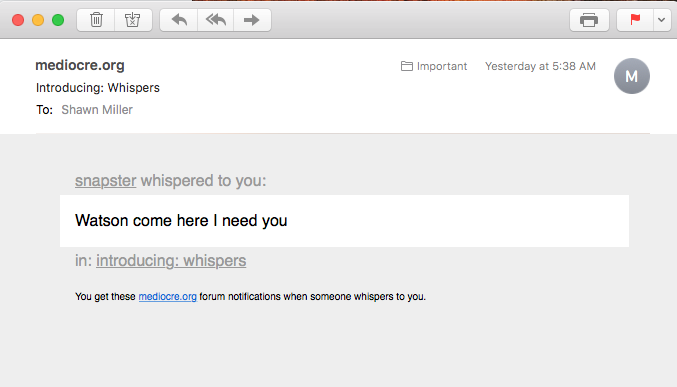Click the sender name mediocre.org
The height and width of the screenshot is (387, 677).
[x=80, y=65]
